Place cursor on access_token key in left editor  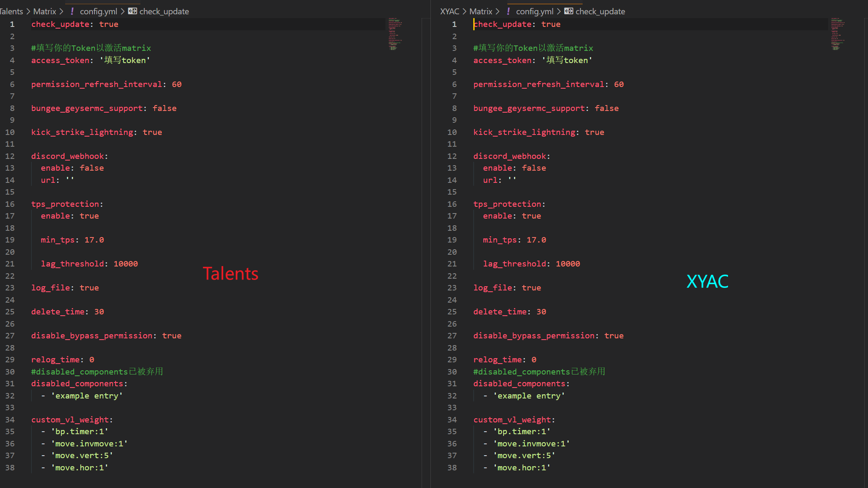click(x=60, y=60)
